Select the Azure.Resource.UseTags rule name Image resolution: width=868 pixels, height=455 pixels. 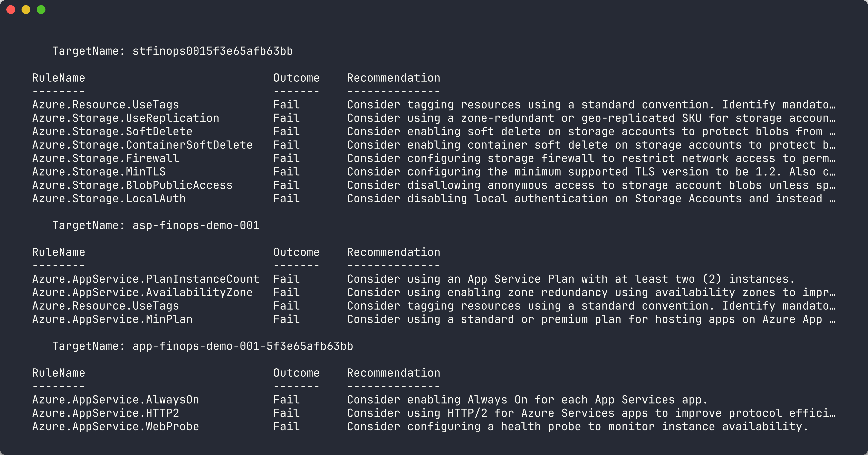[105, 105]
